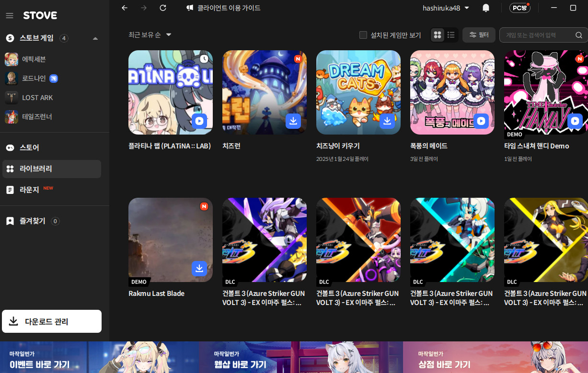Click the 플라티나 랩 (PLATiNA :: LAB) title

coord(170,146)
